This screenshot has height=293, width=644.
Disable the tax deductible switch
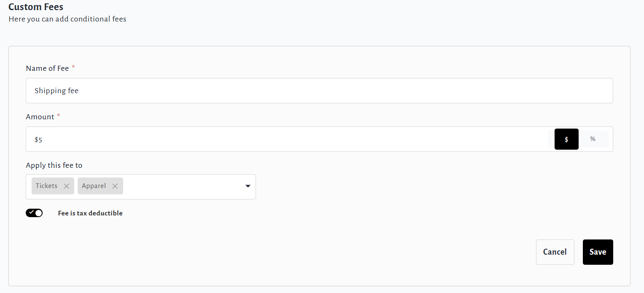coord(34,213)
